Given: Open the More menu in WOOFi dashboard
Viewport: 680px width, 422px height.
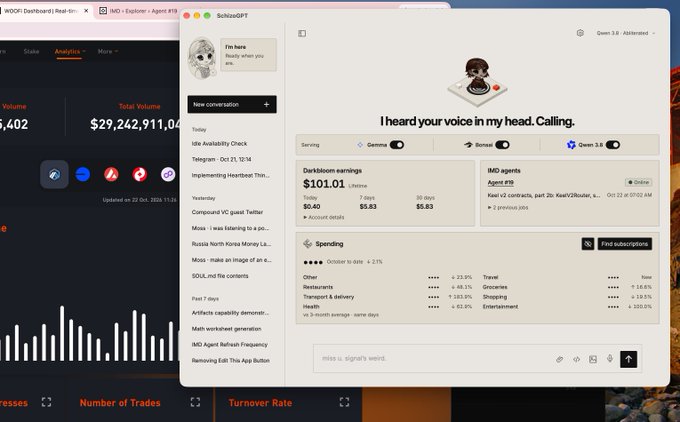Looking at the screenshot, I should click(x=108, y=52).
